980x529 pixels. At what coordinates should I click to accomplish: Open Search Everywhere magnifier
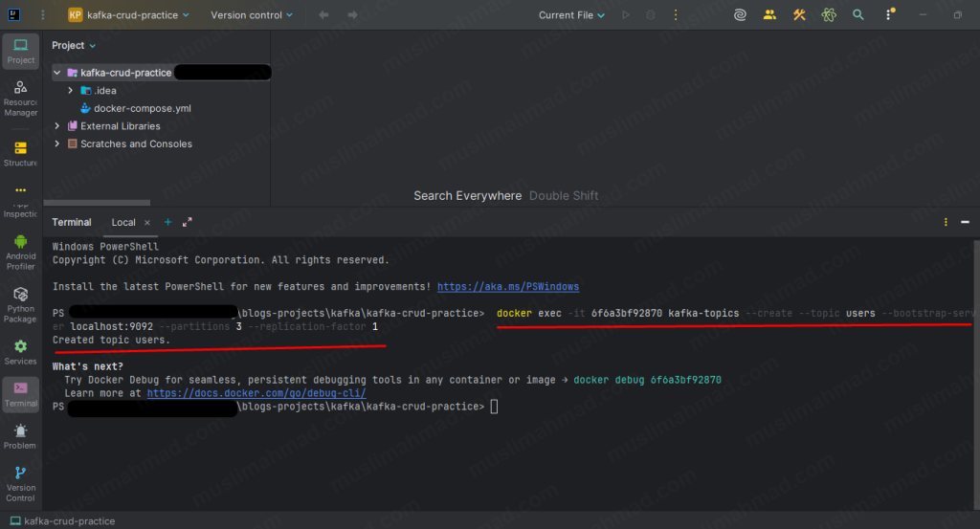[858, 15]
